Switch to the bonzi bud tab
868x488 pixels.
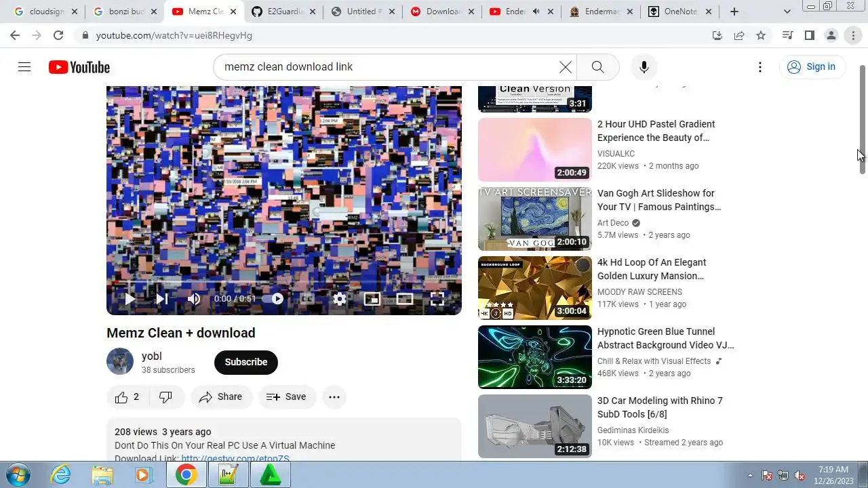(x=126, y=12)
